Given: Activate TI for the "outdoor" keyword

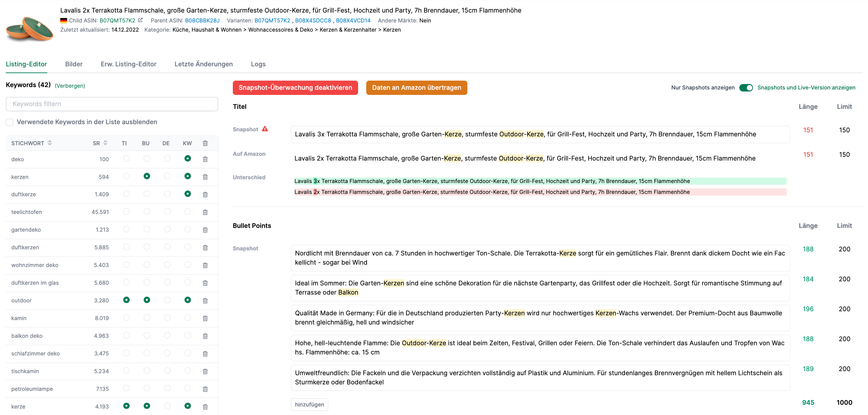Looking at the screenshot, I should [126, 300].
